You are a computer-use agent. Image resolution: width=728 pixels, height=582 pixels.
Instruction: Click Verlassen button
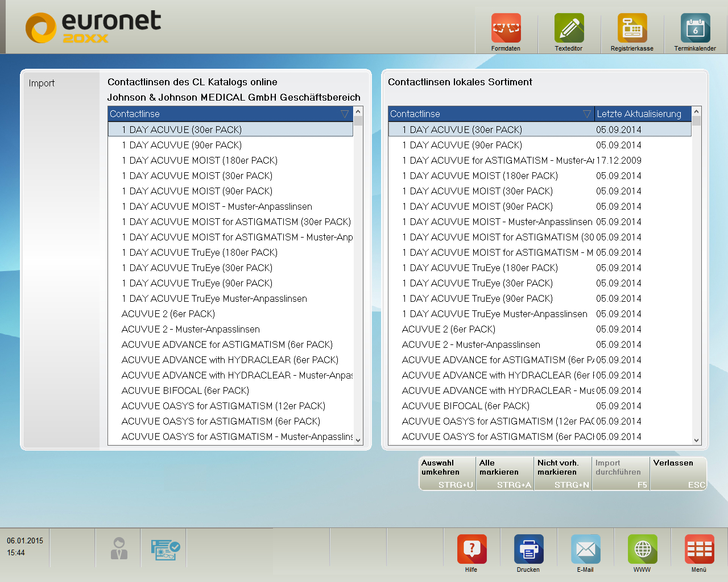[679, 473]
